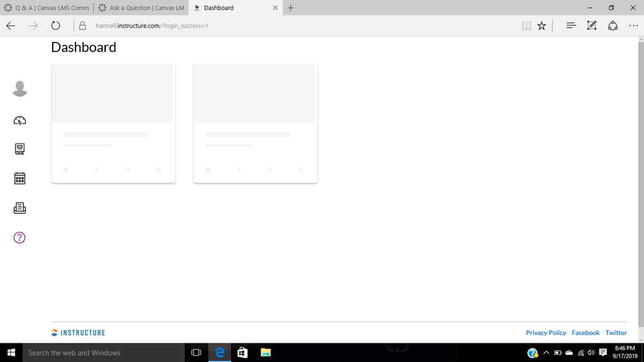Open the Edge Hub menu

click(571, 26)
